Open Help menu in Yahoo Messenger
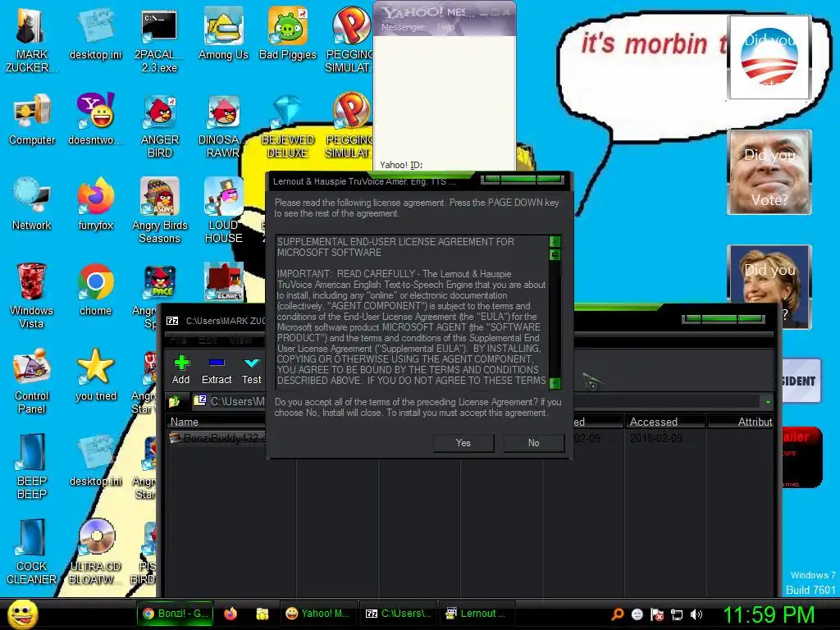The image size is (840, 630). [445, 27]
